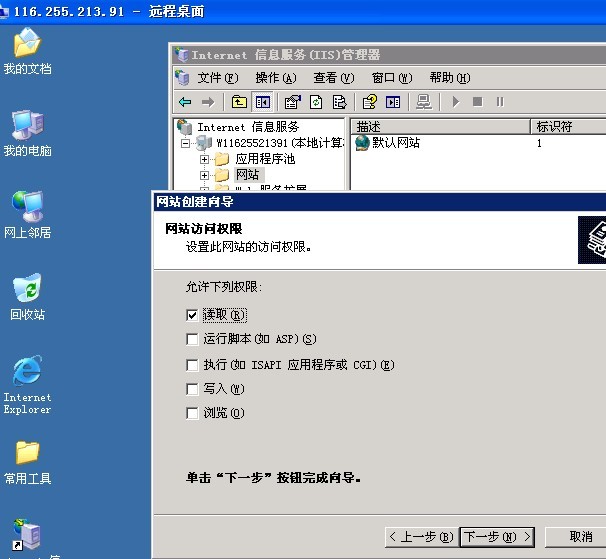This screenshot has width=606, height=559.
Task: Click the Export list toolbar icon
Action: [339, 102]
